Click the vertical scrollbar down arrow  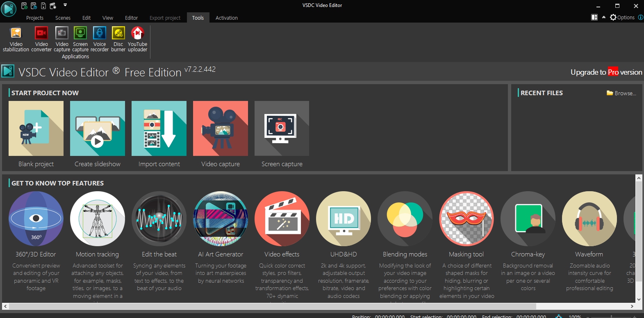639,300
